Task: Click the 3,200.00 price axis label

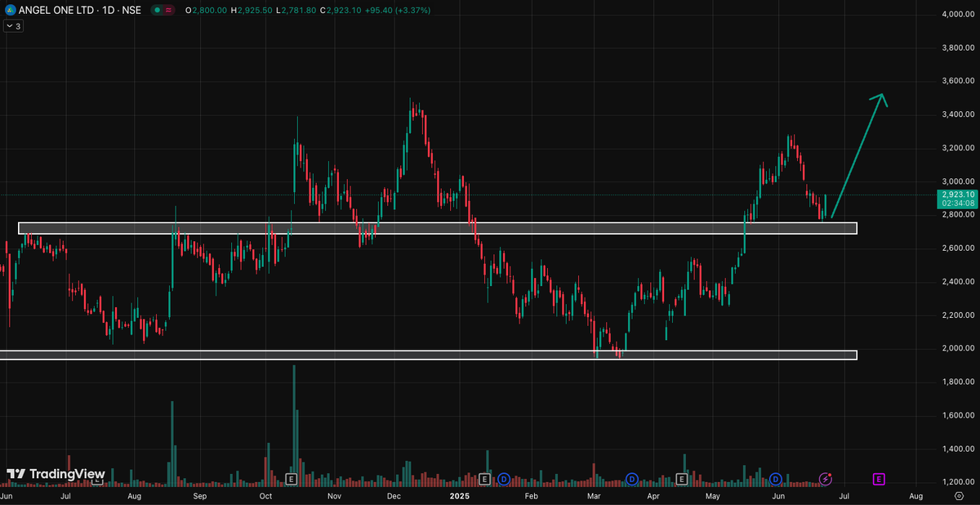Action: [956, 148]
